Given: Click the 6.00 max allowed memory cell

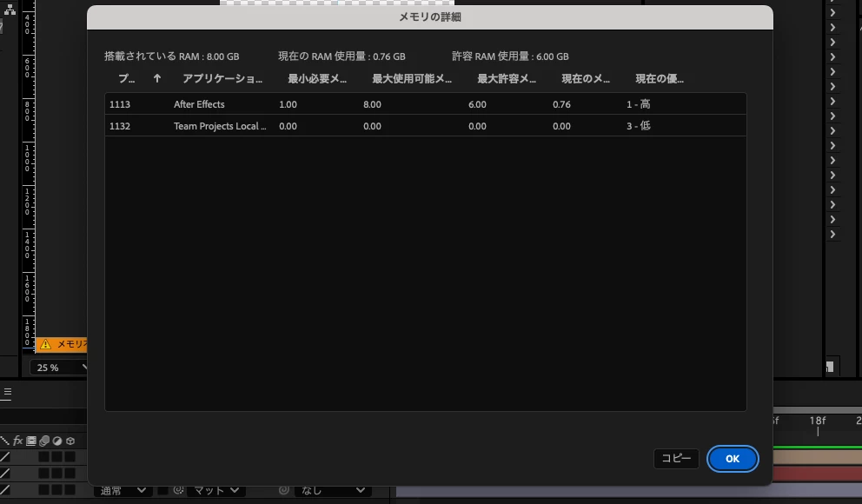Looking at the screenshot, I should (x=477, y=104).
